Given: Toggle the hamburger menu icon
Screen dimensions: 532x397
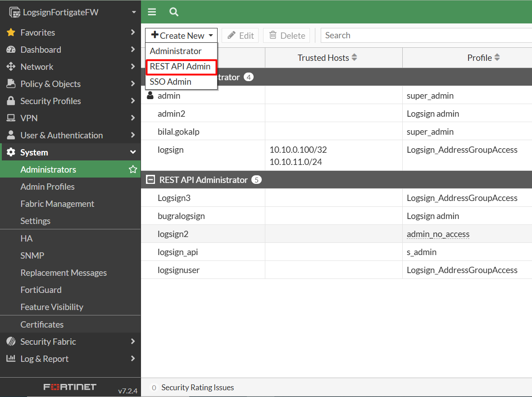Looking at the screenshot, I should coord(152,12).
